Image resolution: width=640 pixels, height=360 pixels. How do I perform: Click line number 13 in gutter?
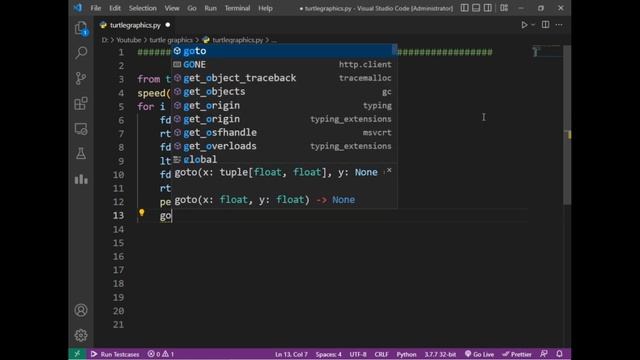[118, 215]
